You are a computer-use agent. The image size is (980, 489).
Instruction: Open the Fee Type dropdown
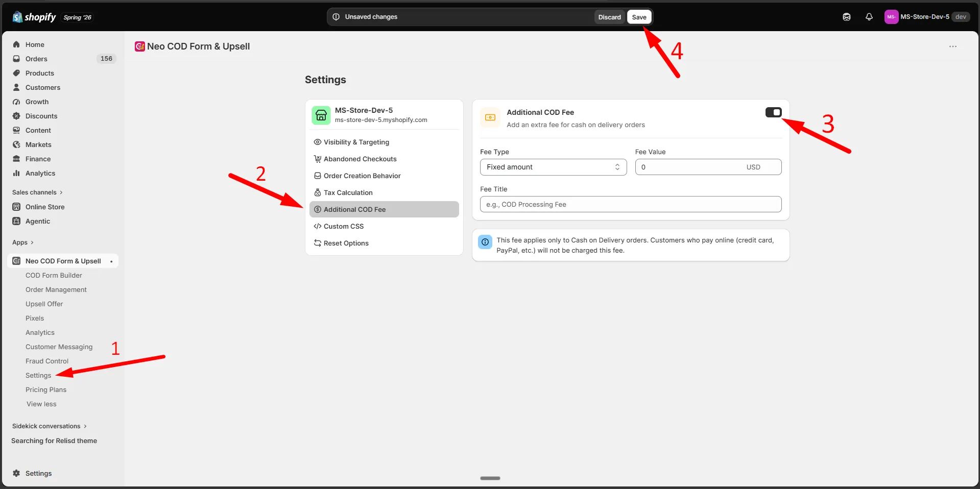click(553, 167)
